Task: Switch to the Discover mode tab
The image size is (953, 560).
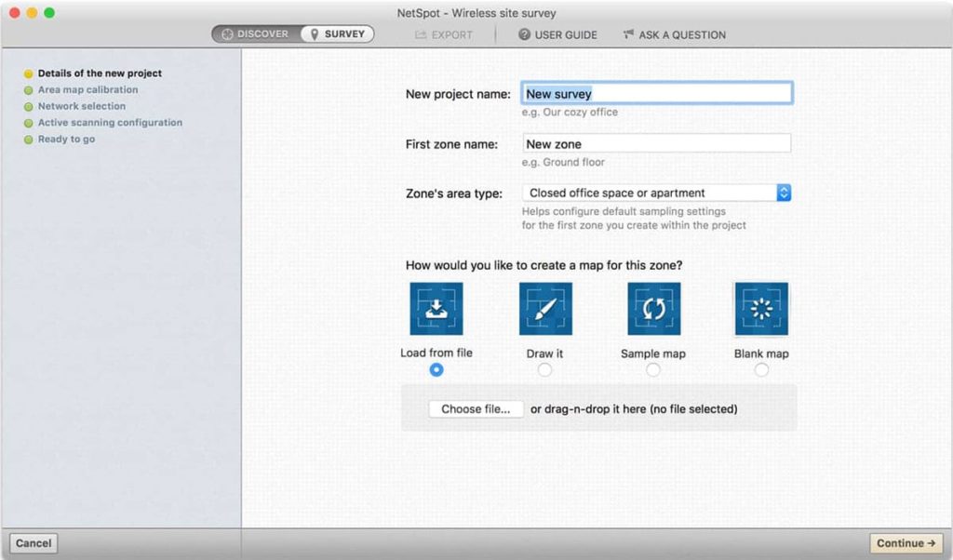Action: 255,34
